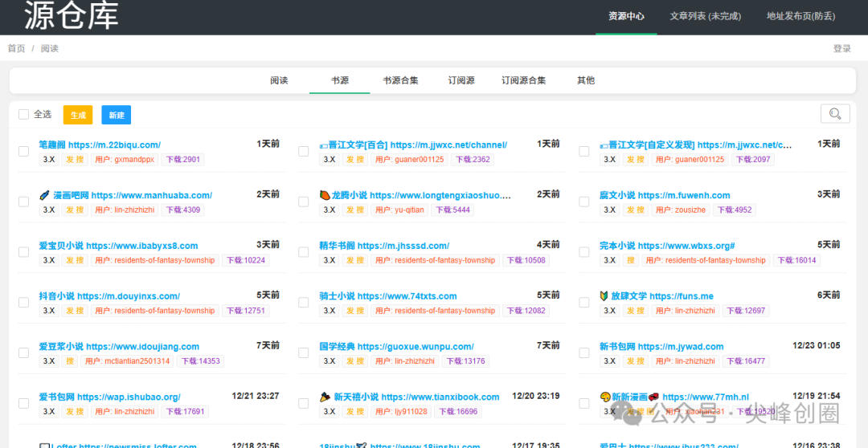Open the 爱书包网 wap.ishubao.org link

click(109, 397)
